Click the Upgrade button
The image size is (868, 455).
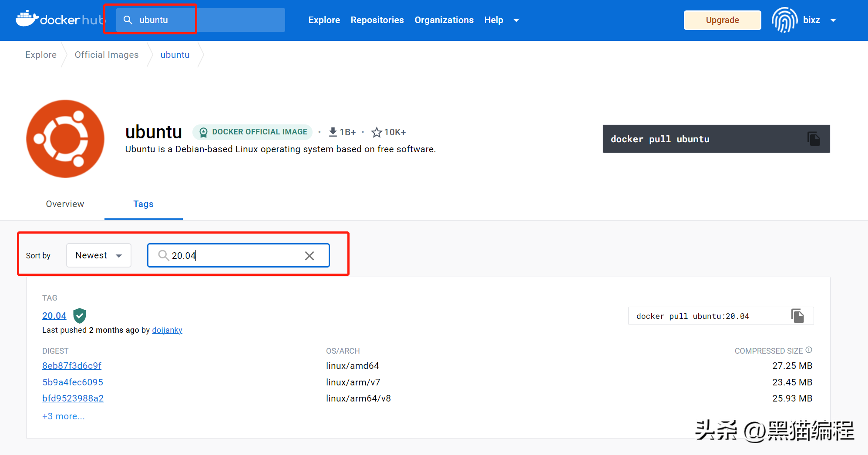(722, 20)
